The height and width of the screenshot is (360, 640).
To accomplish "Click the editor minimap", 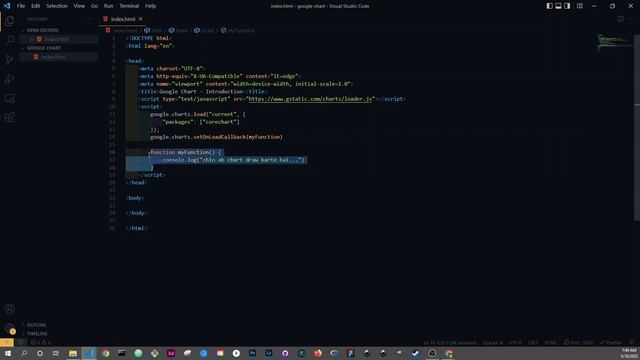I will point(616,43).
